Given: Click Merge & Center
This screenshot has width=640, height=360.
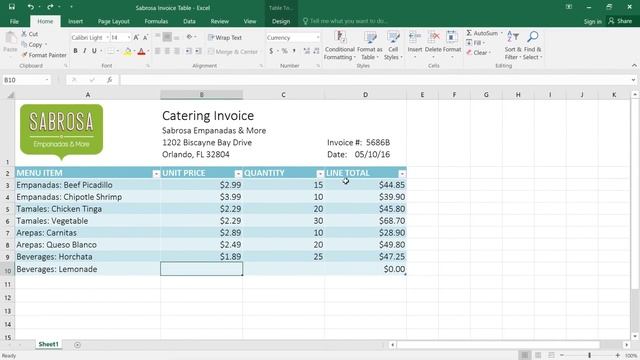Looking at the screenshot, I should click(233, 51).
